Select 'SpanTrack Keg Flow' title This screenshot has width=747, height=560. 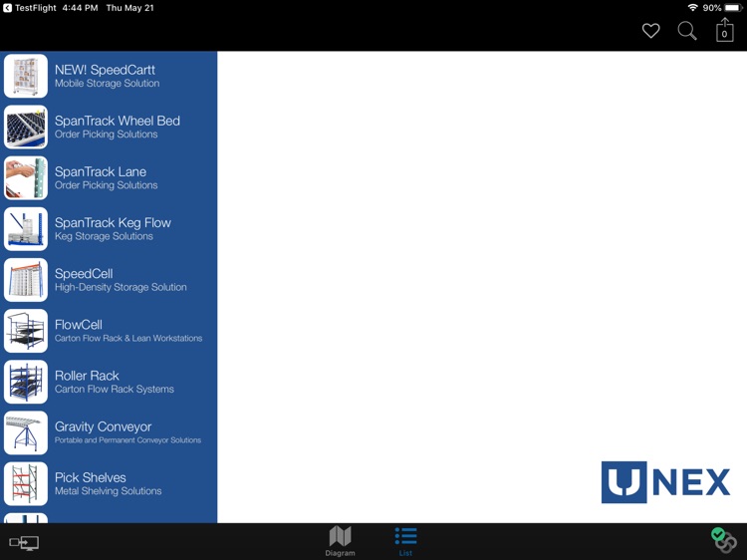113,223
